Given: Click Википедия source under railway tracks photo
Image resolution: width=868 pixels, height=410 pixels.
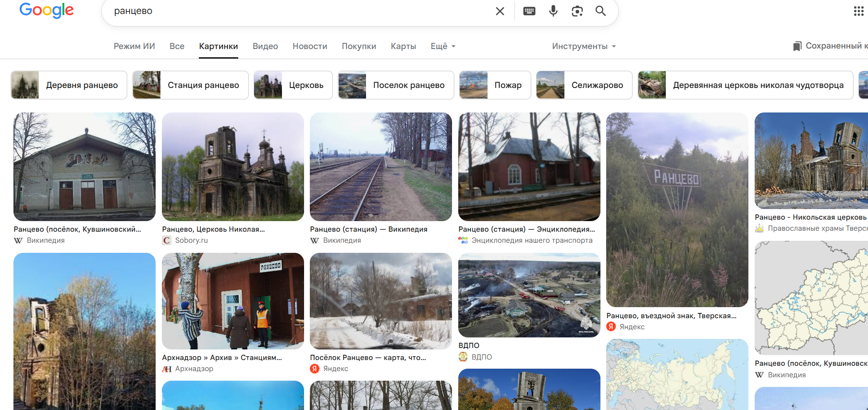Looking at the screenshot, I should pyautogui.click(x=342, y=240).
